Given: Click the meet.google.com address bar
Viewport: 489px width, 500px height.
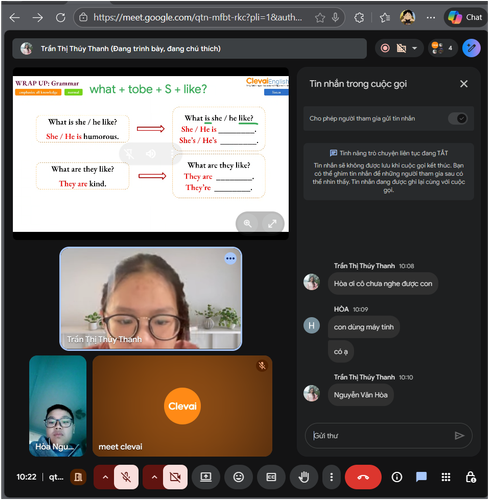Looking at the screenshot, I should point(197,17).
